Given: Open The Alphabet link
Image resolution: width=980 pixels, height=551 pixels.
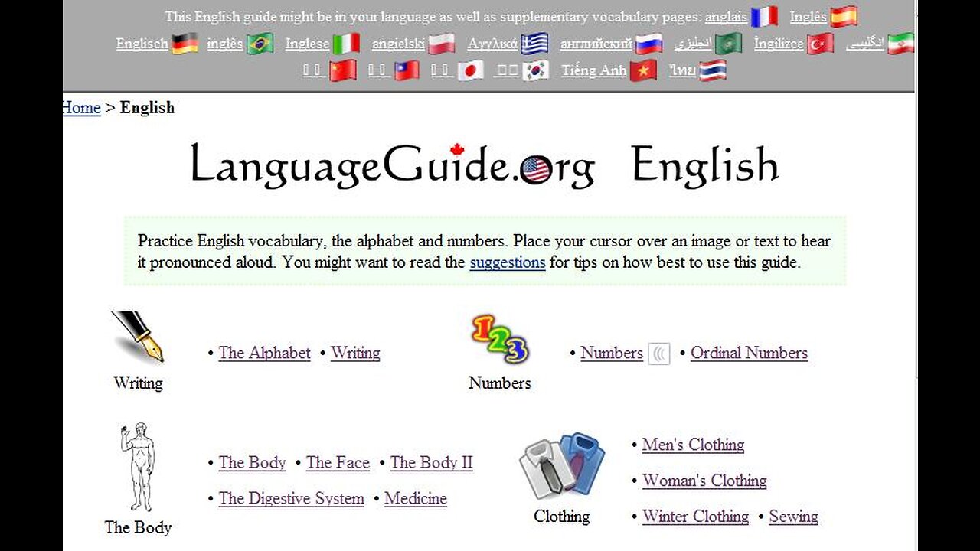Looking at the screenshot, I should [x=265, y=353].
